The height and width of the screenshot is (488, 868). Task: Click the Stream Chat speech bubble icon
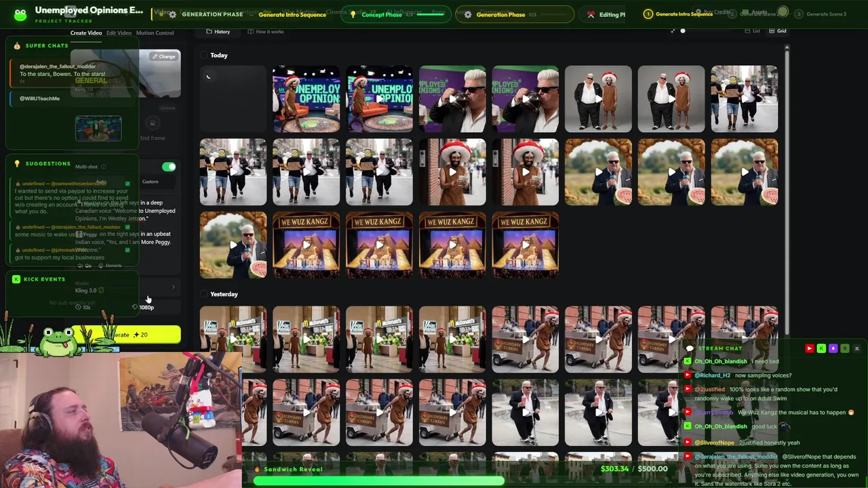click(690, 348)
